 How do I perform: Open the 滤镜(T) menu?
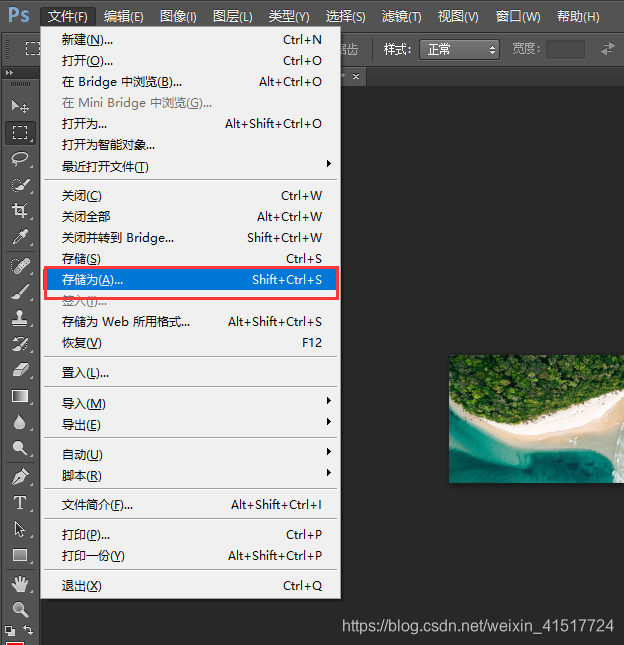tap(401, 16)
